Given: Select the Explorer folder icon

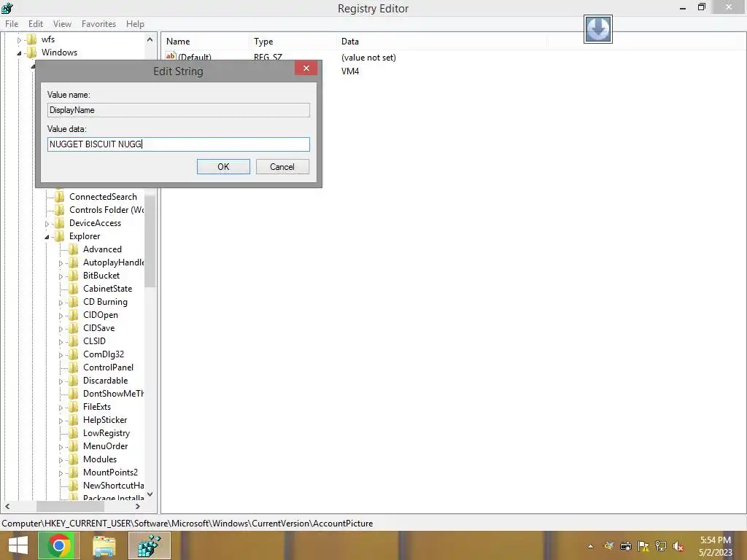Looking at the screenshot, I should tap(60, 236).
